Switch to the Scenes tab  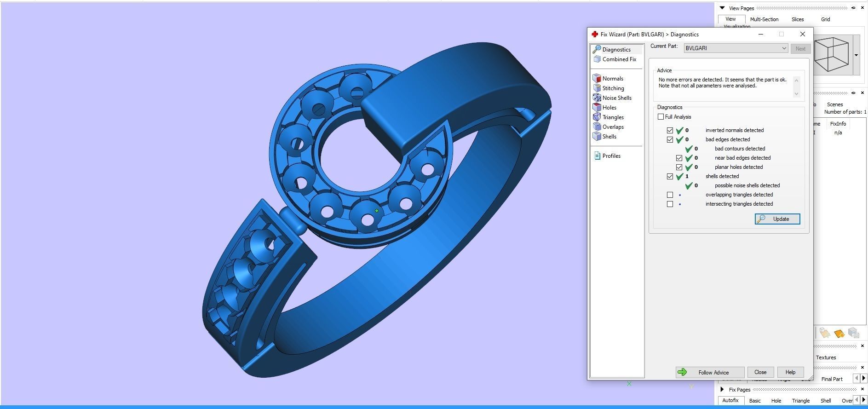[x=835, y=104]
